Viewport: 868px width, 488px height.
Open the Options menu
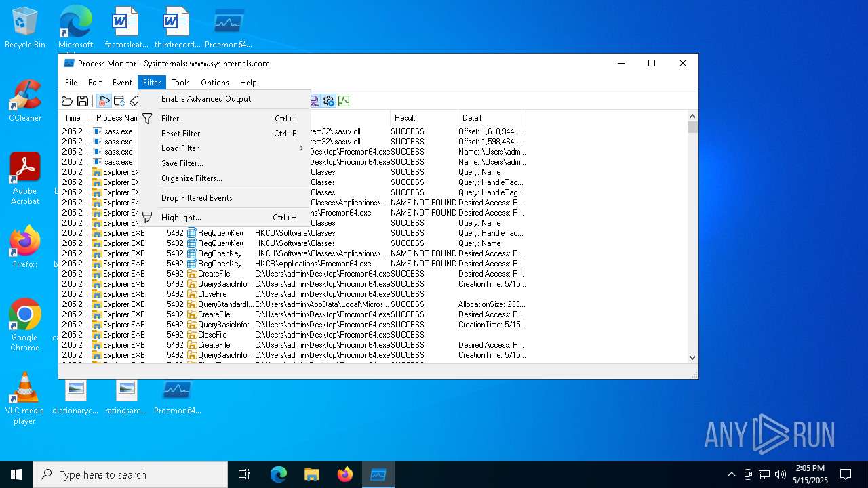[x=215, y=83]
